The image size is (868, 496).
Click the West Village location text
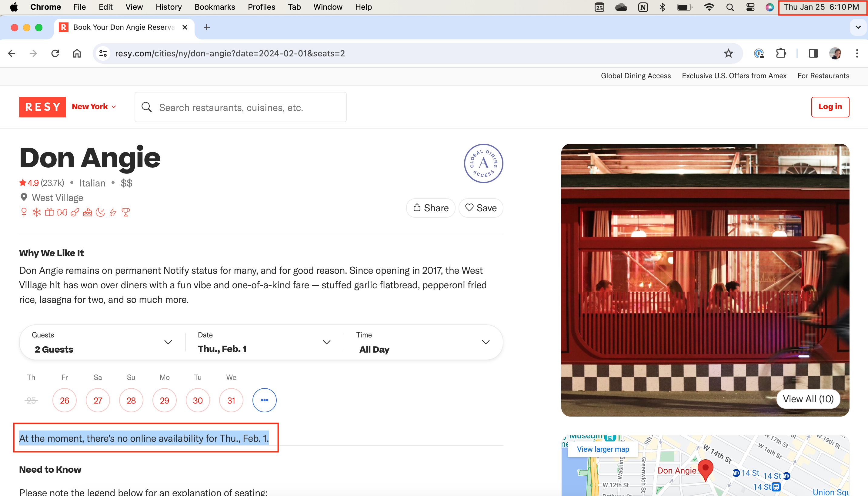pos(57,198)
